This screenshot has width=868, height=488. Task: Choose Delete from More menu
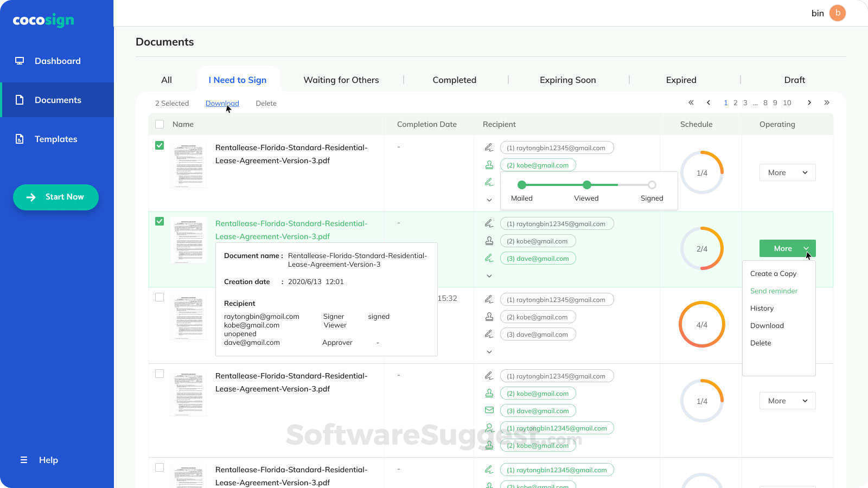(x=761, y=343)
